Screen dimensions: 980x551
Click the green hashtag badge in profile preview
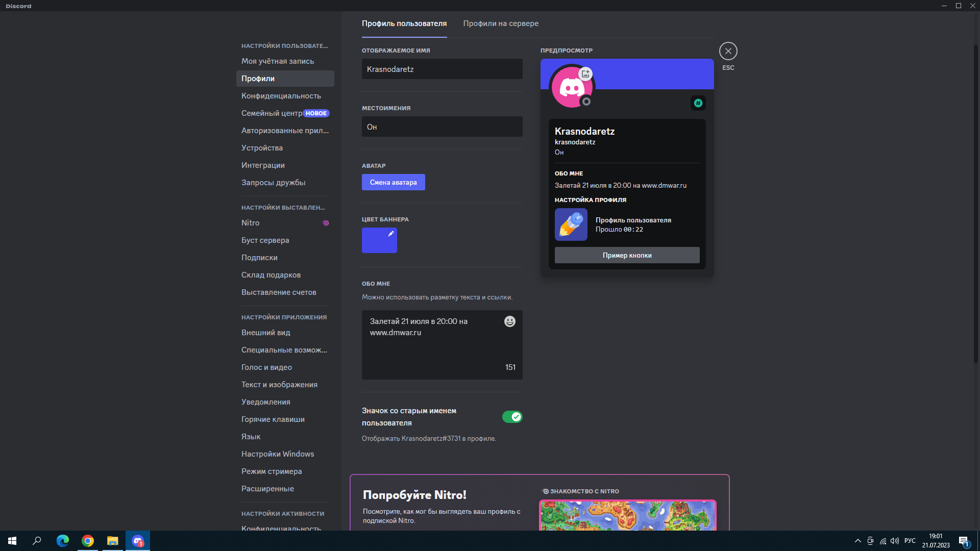(698, 103)
